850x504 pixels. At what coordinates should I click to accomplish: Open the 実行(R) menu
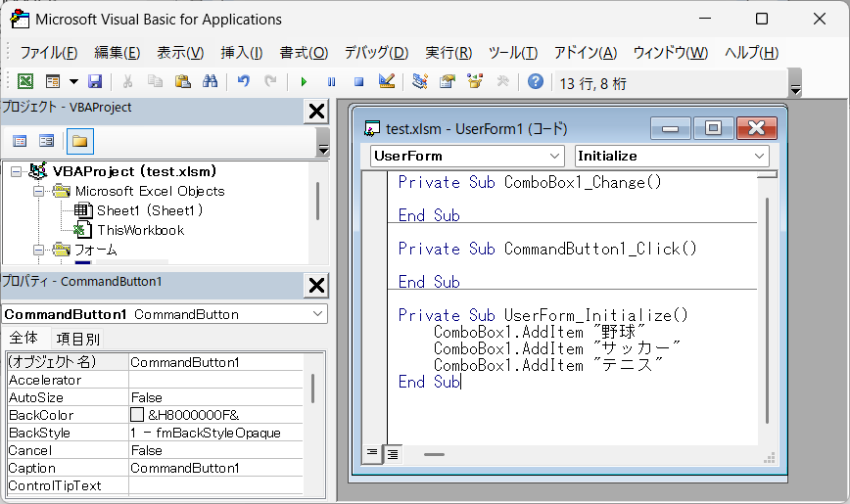(x=449, y=53)
